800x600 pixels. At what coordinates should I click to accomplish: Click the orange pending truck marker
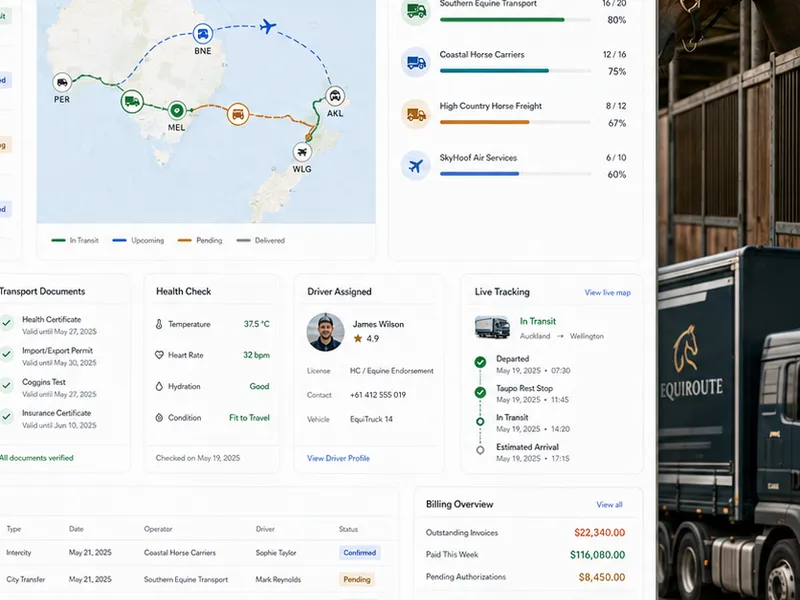tap(238, 114)
